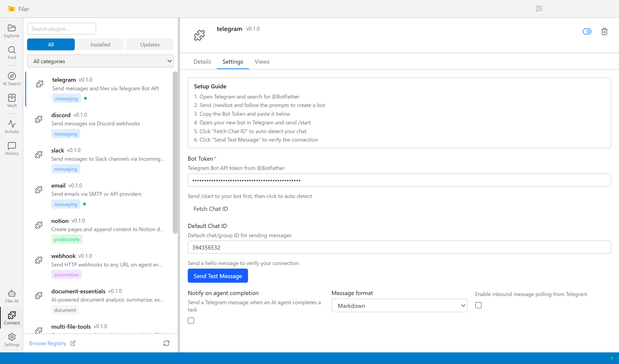Enable inbound message polling checkbox
Image resolution: width=619 pixels, height=364 pixels.
(x=478, y=305)
